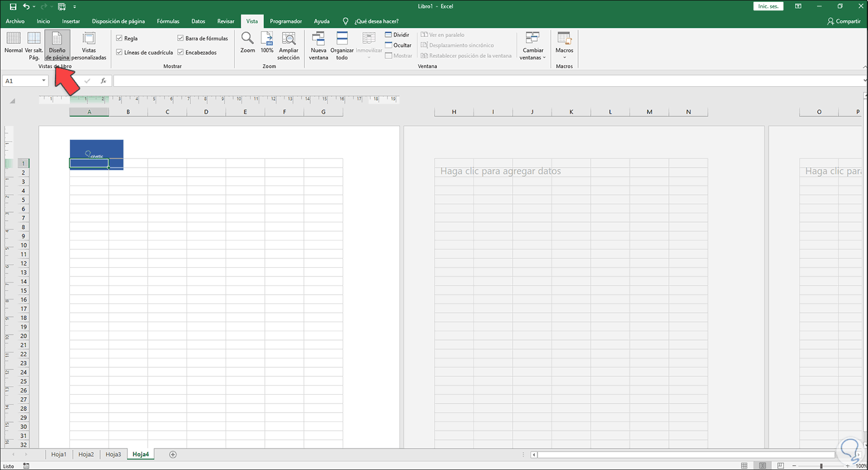Viewport: 868px width, 470px height.
Task: Open Customize Quick Access Toolbar dropdown
Action: [75, 6]
